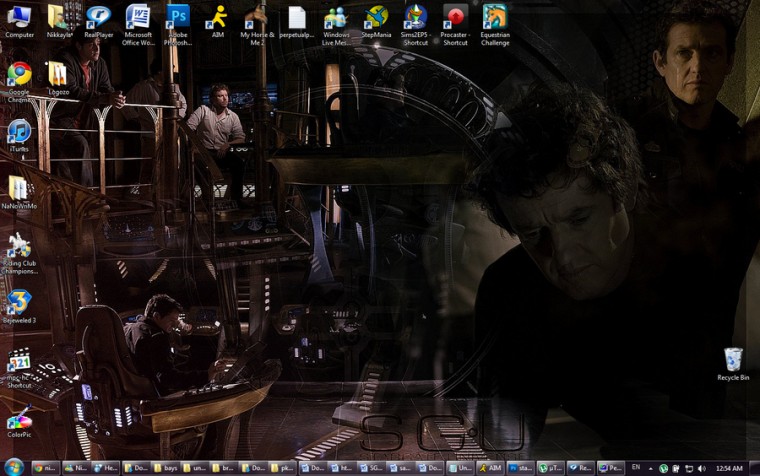Switch to the 'sa...' Word document taskbar button
Image resolution: width=760 pixels, height=476 pixels.
(x=401, y=468)
